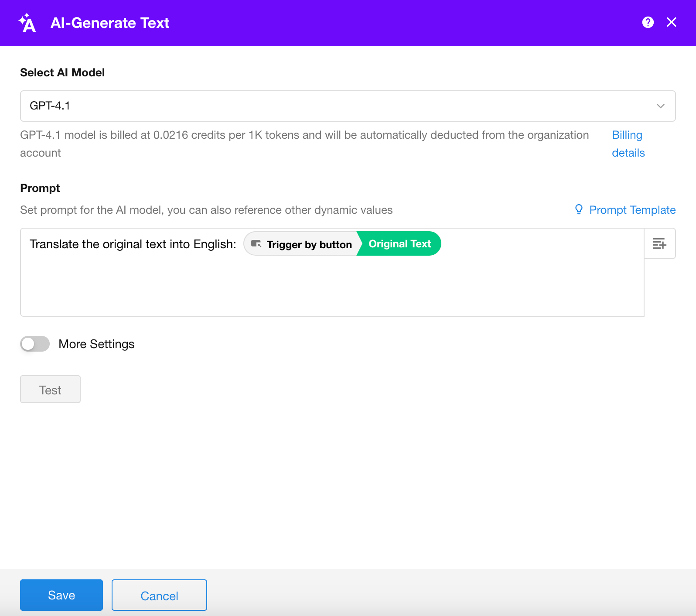Close the AI-Generate Text dialog
Viewport: 696px width, 616px height.
[x=672, y=22]
